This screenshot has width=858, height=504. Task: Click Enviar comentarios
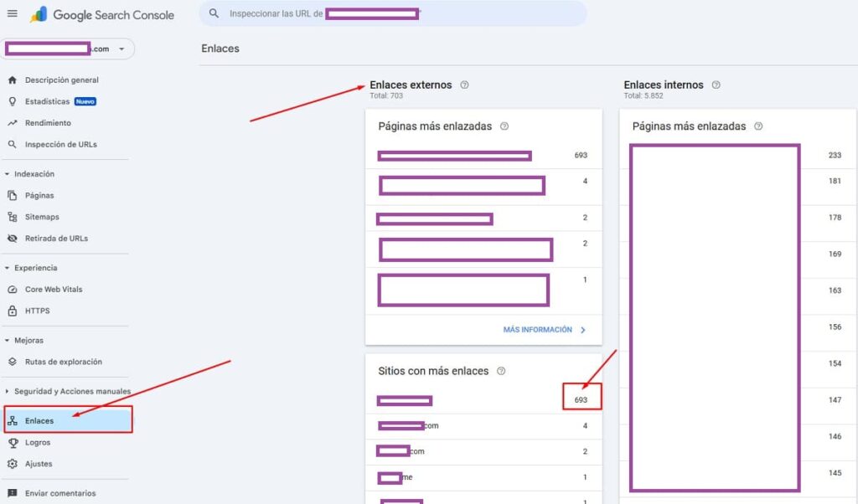click(59, 493)
